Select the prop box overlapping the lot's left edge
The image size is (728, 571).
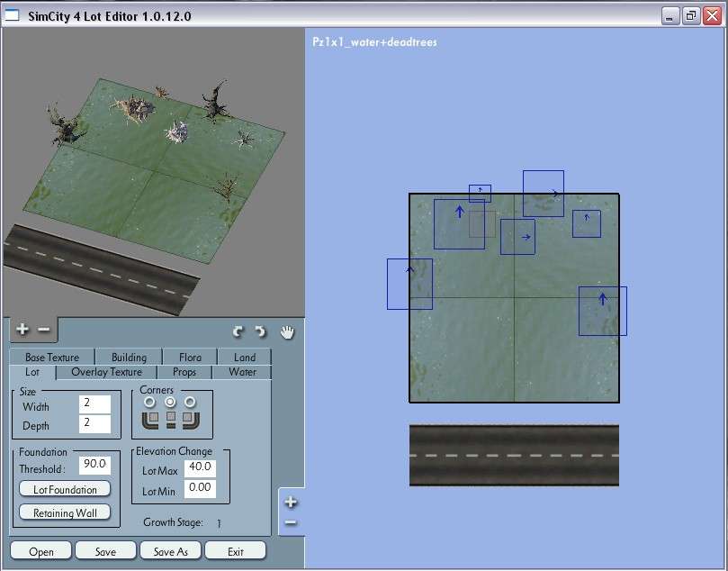pos(409,284)
